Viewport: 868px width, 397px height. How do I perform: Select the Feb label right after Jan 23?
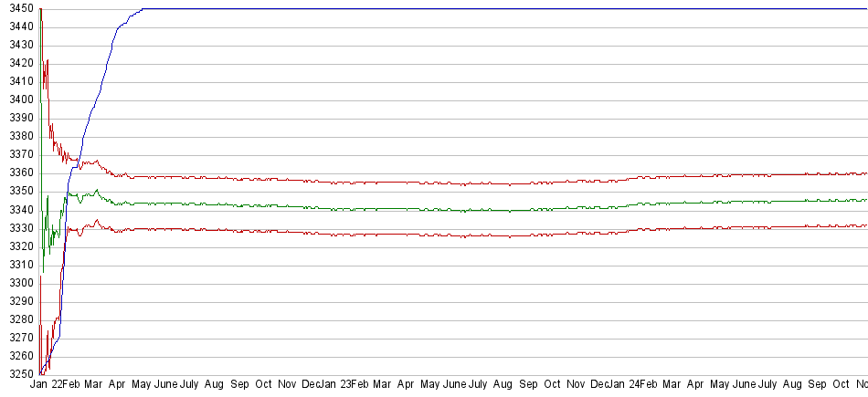tap(359, 385)
